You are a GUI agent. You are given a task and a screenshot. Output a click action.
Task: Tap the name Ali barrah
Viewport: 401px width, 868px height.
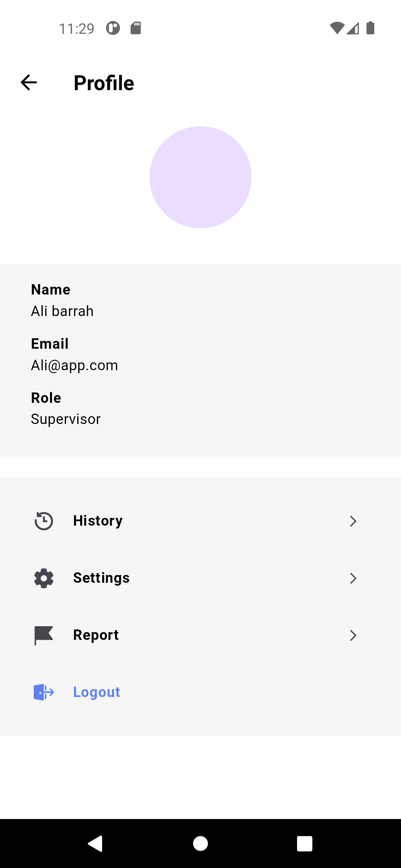[x=62, y=311]
